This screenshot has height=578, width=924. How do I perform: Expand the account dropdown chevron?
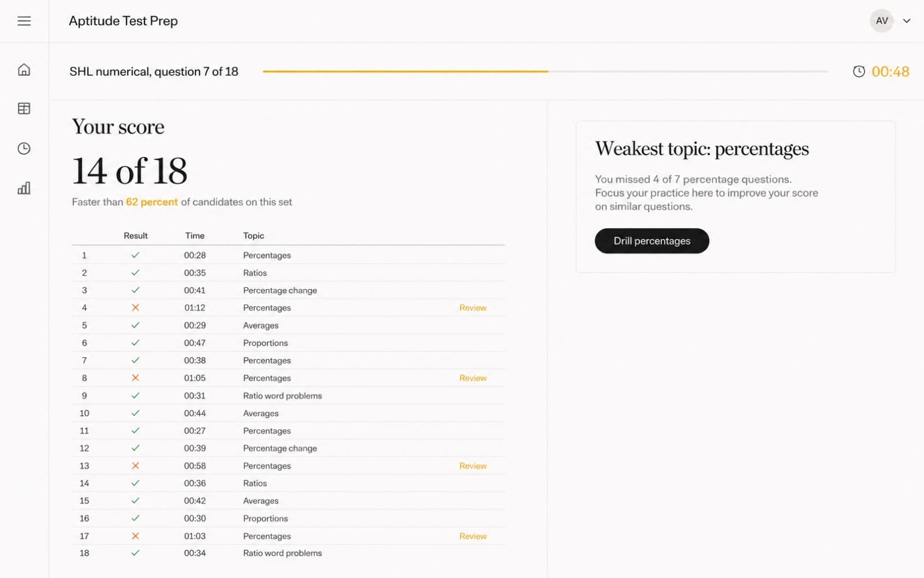(x=907, y=21)
